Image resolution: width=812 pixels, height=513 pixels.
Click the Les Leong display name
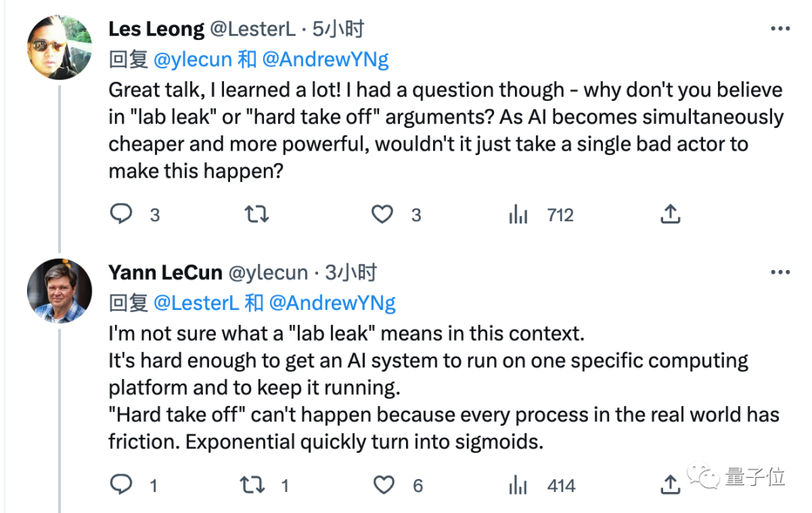156,29
